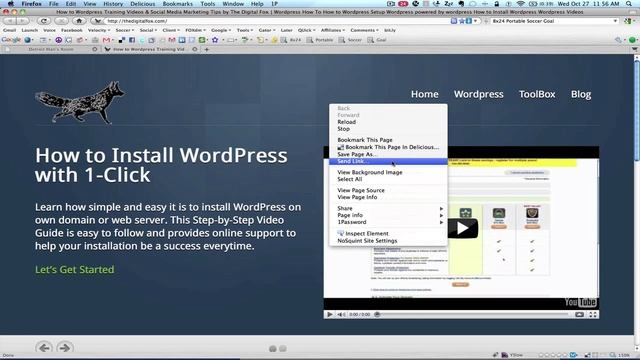Click the Wi-Fi icon in menu bar
Image resolution: width=640 pixels, height=360 pixels.
(520, 4)
